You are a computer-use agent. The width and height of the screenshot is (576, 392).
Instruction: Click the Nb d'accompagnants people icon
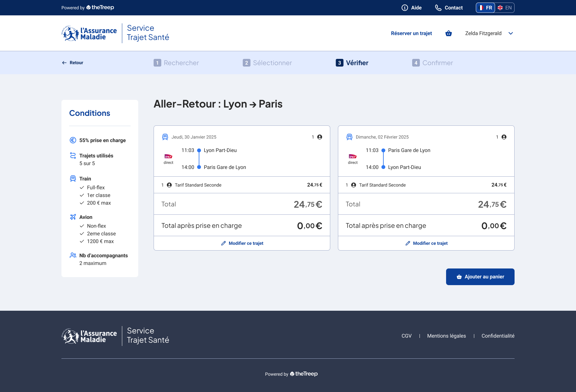[x=73, y=255]
